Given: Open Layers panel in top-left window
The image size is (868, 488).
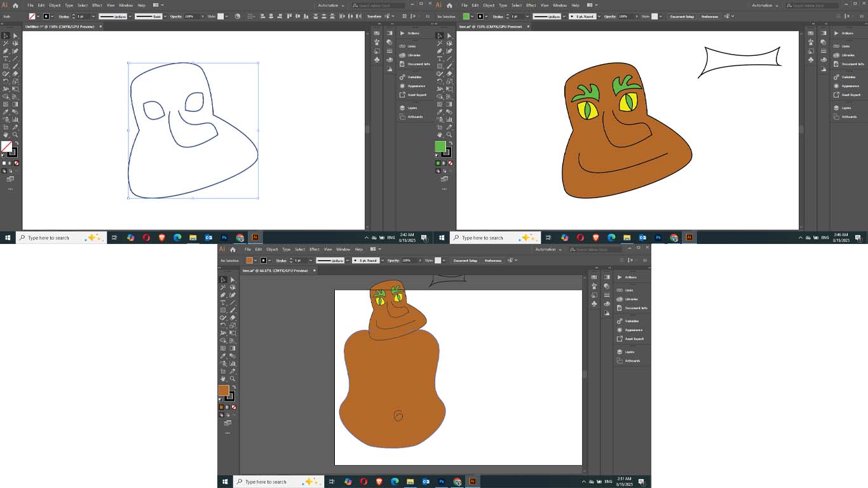Looking at the screenshot, I should [412, 108].
